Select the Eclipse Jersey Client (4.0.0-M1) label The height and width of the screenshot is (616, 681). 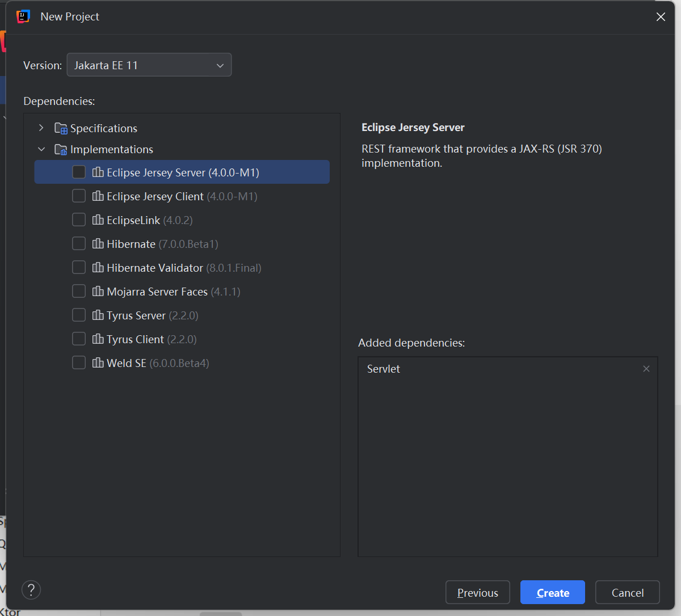[182, 196]
